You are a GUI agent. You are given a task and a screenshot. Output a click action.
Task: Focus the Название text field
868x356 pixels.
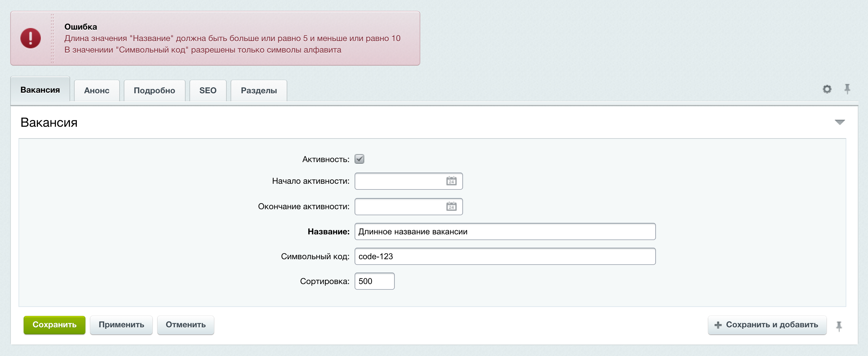[505, 231]
